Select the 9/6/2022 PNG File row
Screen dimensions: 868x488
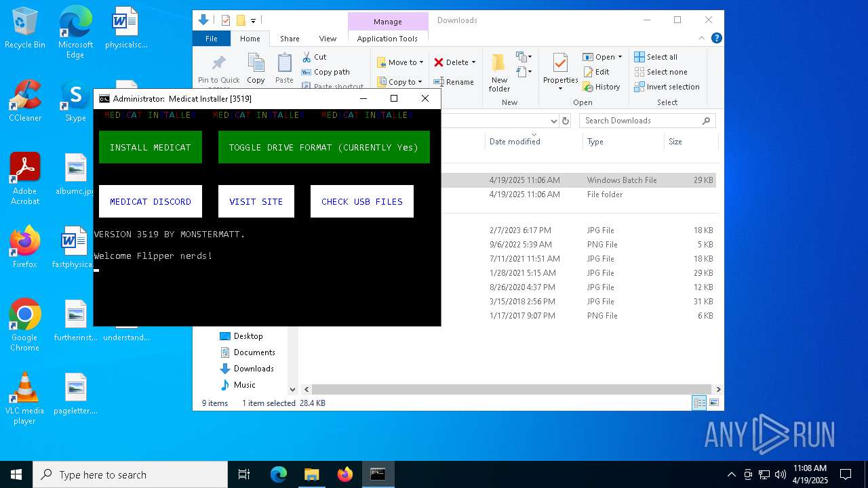[x=578, y=245]
